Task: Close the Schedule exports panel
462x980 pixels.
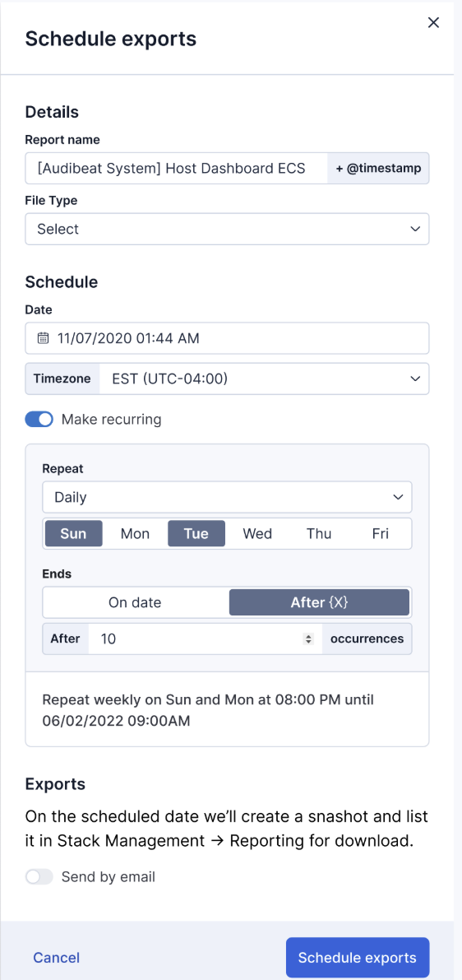Action: (x=433, y=22)
